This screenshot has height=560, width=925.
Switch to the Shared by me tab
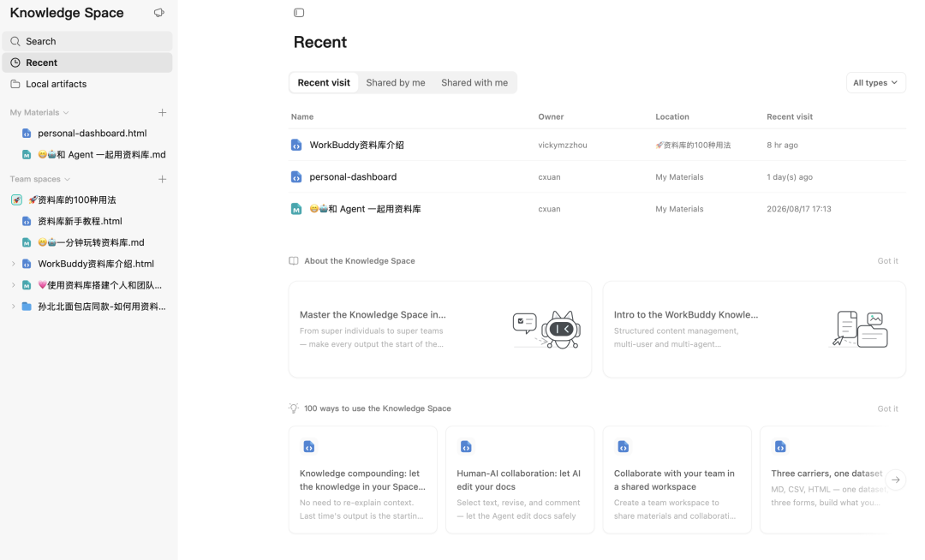395,82
